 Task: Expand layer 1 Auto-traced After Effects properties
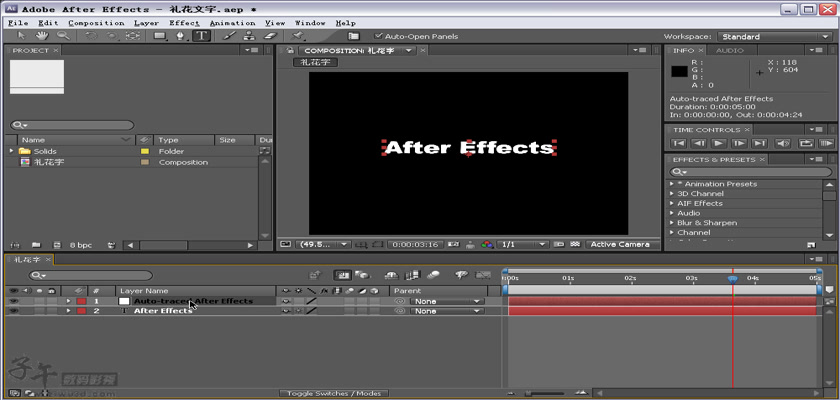pos(68,301)
